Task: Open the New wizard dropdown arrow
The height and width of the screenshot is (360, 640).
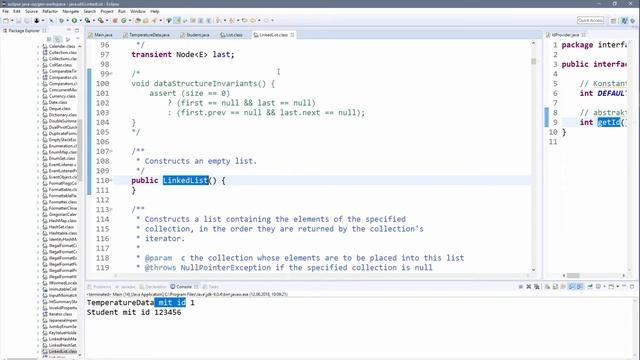Action: (x=12, y=20)
